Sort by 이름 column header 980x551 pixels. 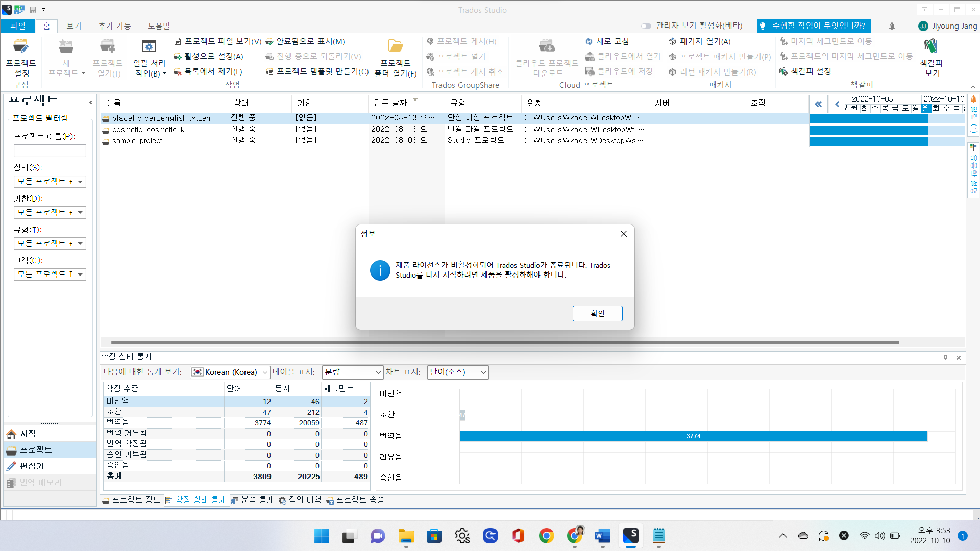click(x=164, y=103)
